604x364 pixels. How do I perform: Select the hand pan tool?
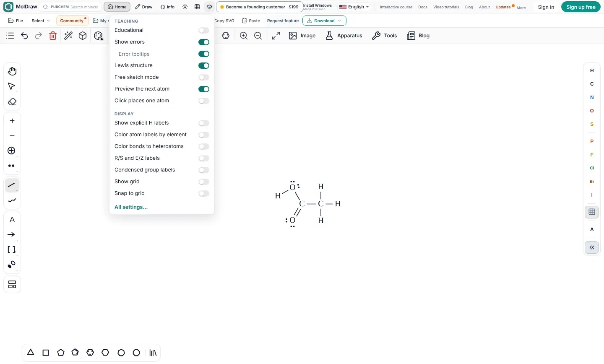pyautogui.click(x=12, y=71)
